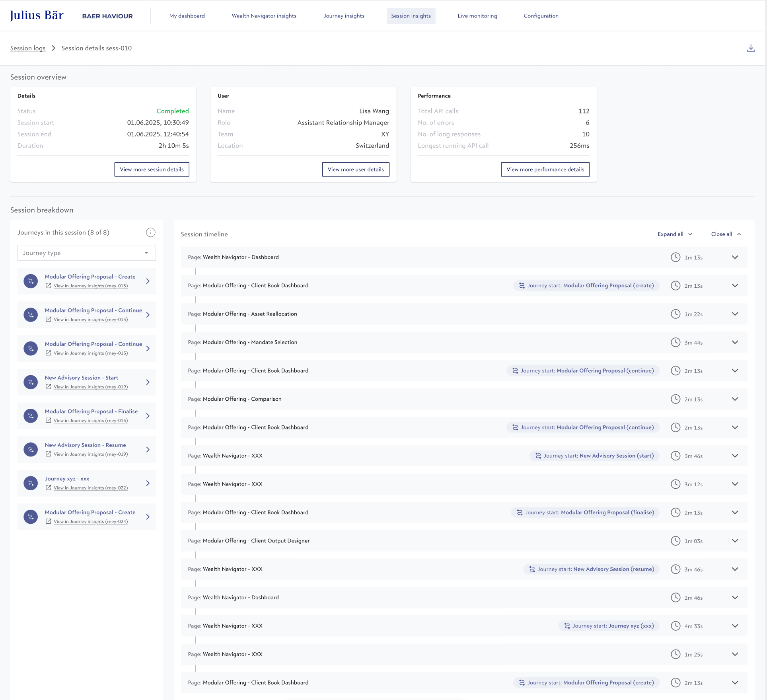Click the clock icon on the Client Output Designer row

676,541
